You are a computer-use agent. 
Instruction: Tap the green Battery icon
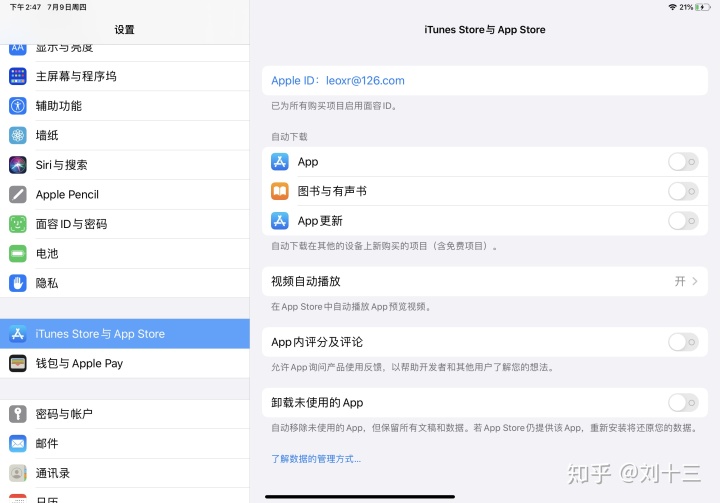point(18,253)
